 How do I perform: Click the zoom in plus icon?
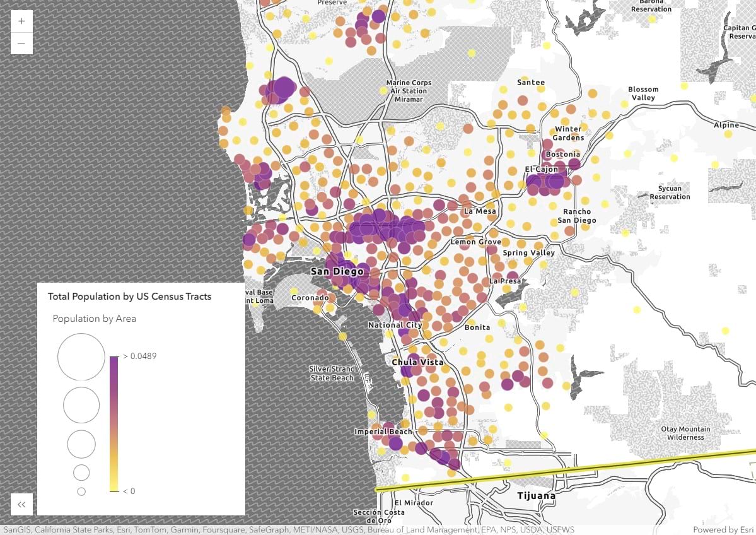pyautogui.click(x=21, y=21)
